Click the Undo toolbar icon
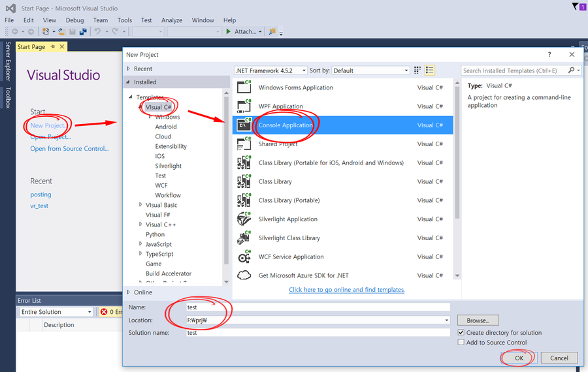Screen dimensions: 588x372 pyautogui.click(x=97, y=31)
